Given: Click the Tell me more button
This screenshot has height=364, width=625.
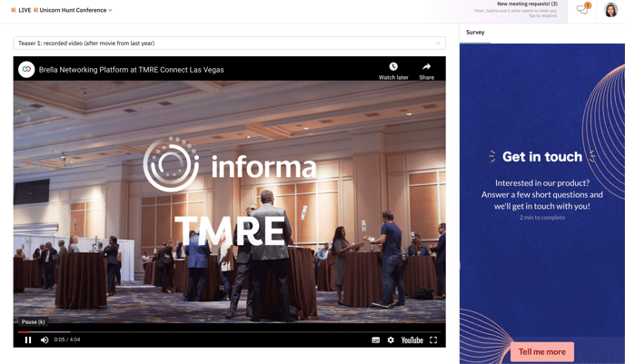Looking at the screenshot, I should click(542, 352).
